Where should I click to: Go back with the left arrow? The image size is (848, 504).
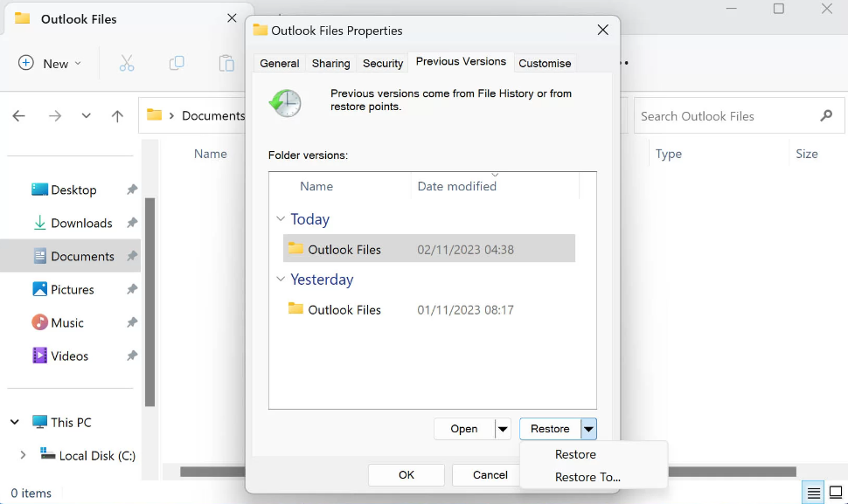19,116
